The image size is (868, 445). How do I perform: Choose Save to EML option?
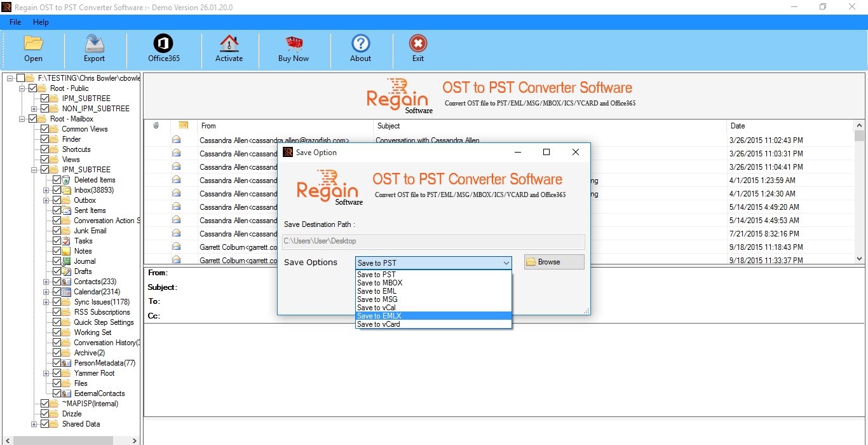tap(433, 291)
